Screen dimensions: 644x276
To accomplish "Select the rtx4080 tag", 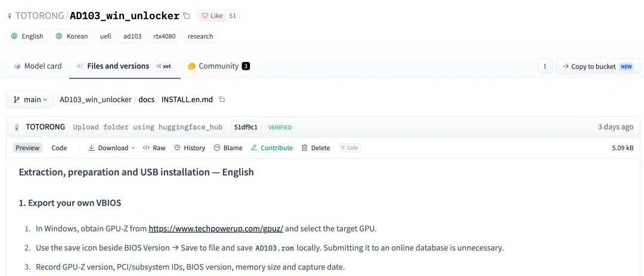I will coord(165,36).
